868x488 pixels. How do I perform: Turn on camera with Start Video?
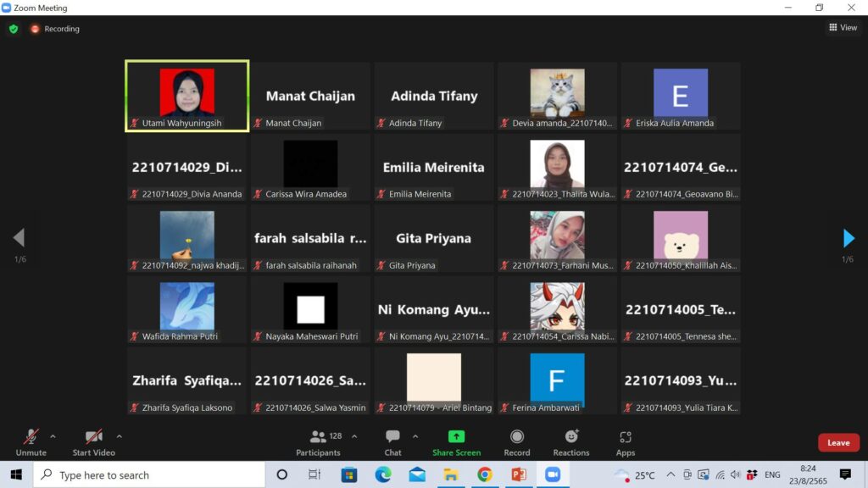pos(93,441)
